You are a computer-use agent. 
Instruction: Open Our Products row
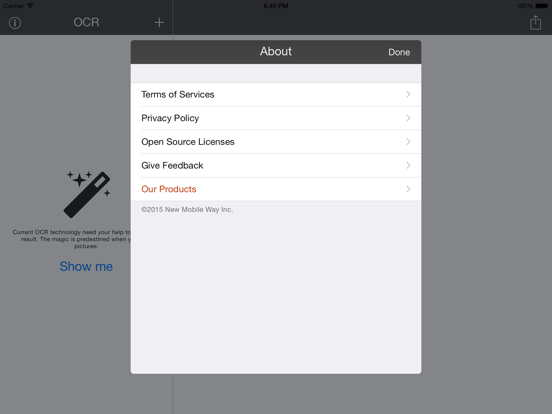[276, 189]
